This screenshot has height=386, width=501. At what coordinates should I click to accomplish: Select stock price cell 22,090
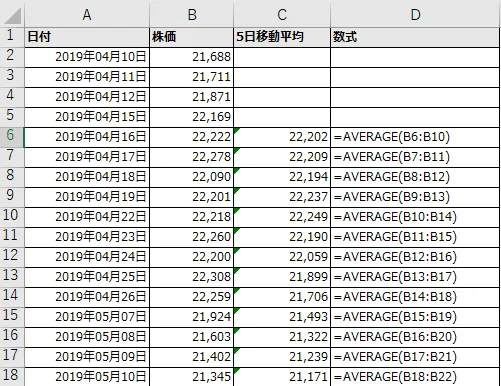click(192, 177)
